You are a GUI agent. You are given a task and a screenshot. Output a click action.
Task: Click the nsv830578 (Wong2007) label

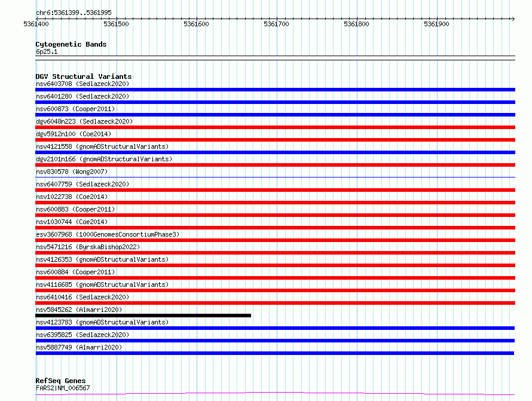(x=72, y=172)
